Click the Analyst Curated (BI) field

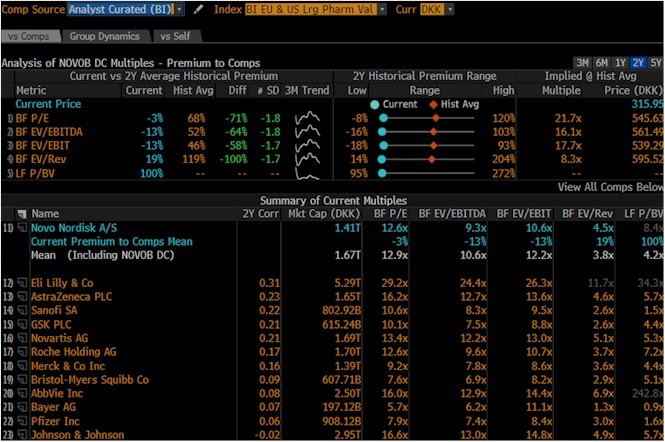(121, 9)
